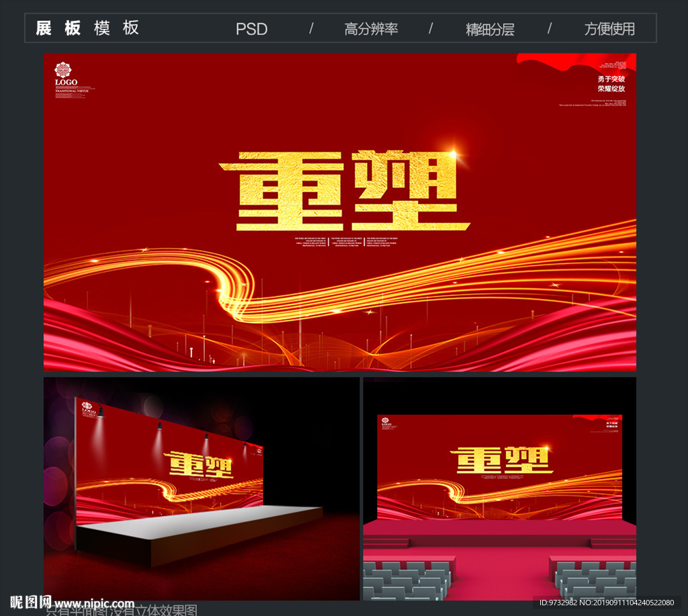Image resolution: width=688 pixels, height=616 pixels.
Task: Click the large main banner design preview
Action: click(339, 212)
